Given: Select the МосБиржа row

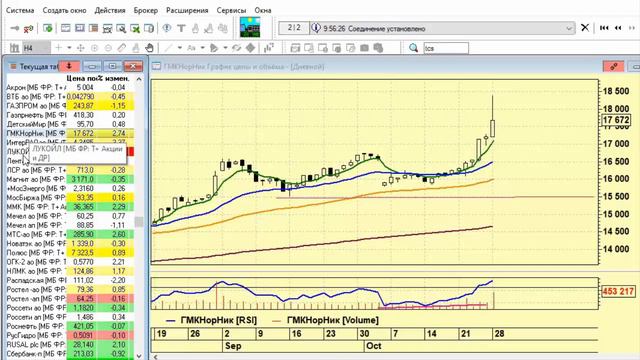Looking at the screenshot, I should (70, 198).
